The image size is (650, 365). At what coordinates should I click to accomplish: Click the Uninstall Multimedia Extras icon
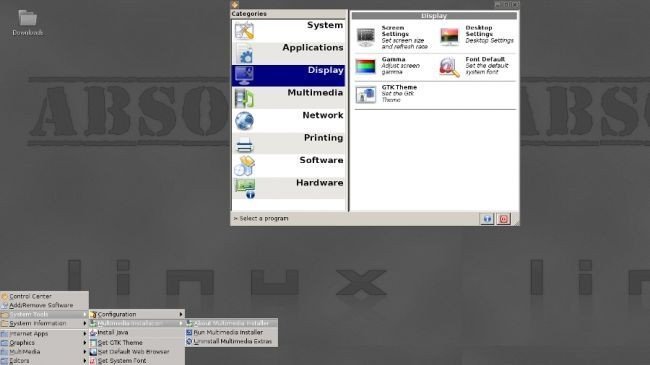click(x=189, y=341)
